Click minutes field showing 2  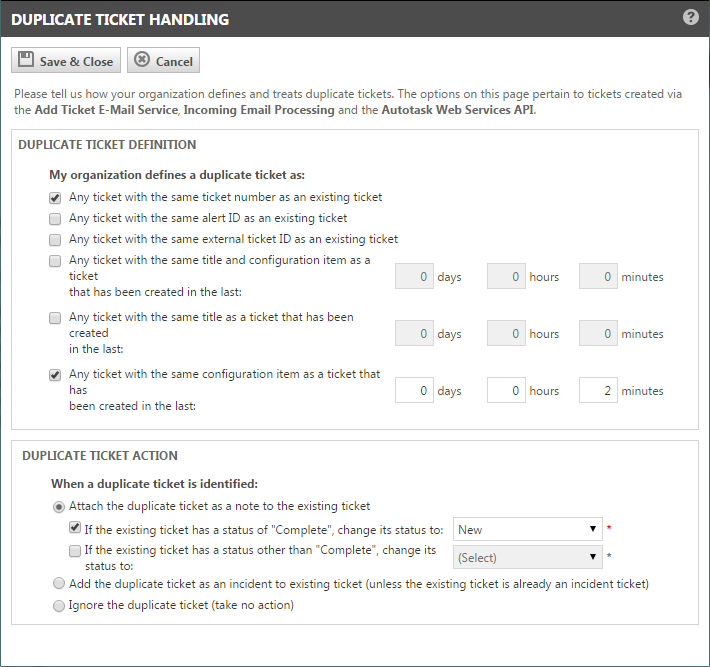[598, 390]
